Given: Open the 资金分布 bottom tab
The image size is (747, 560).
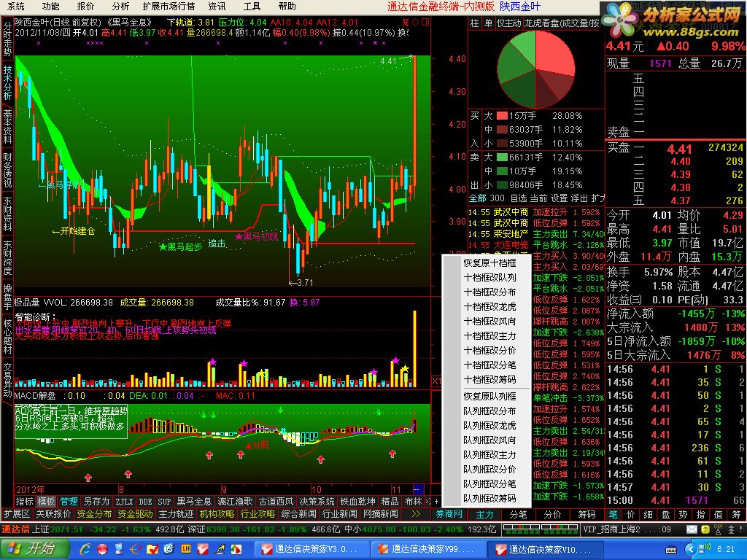Looking at the screenshot, I should [94, 514].
